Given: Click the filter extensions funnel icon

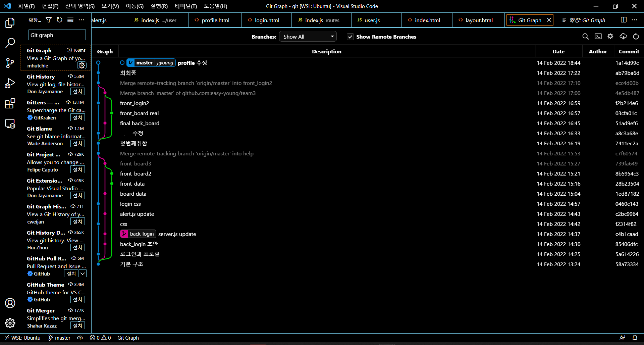Looking at the screenshot, I should (49, 20).
